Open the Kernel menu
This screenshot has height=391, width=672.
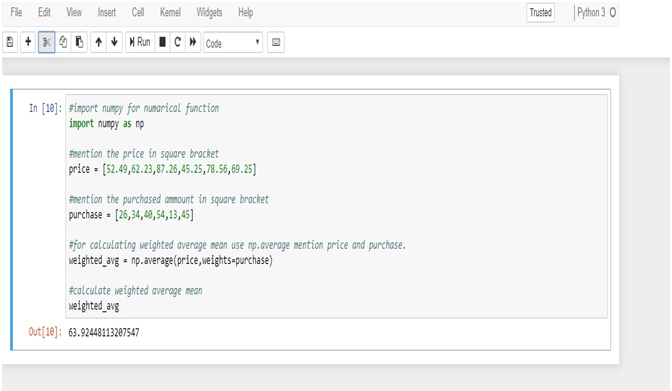(x=170, y=12)
